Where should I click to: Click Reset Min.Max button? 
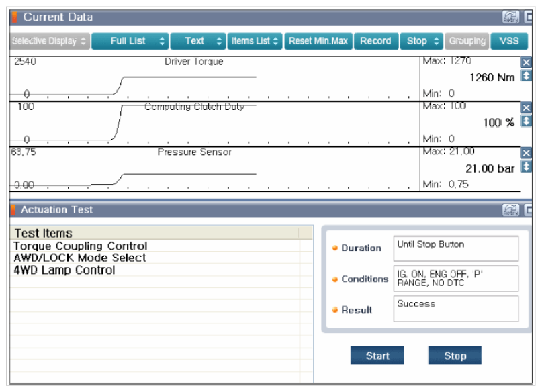click(x=318, y=41)
